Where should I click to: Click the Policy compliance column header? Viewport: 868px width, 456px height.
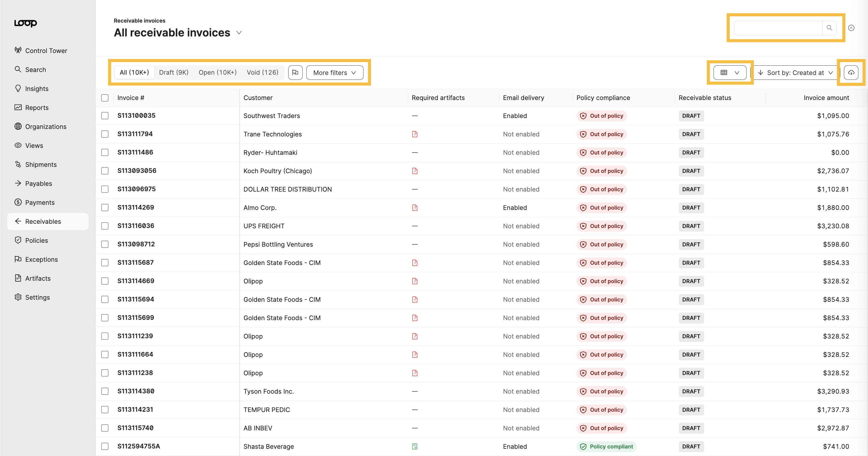[603, 98]
